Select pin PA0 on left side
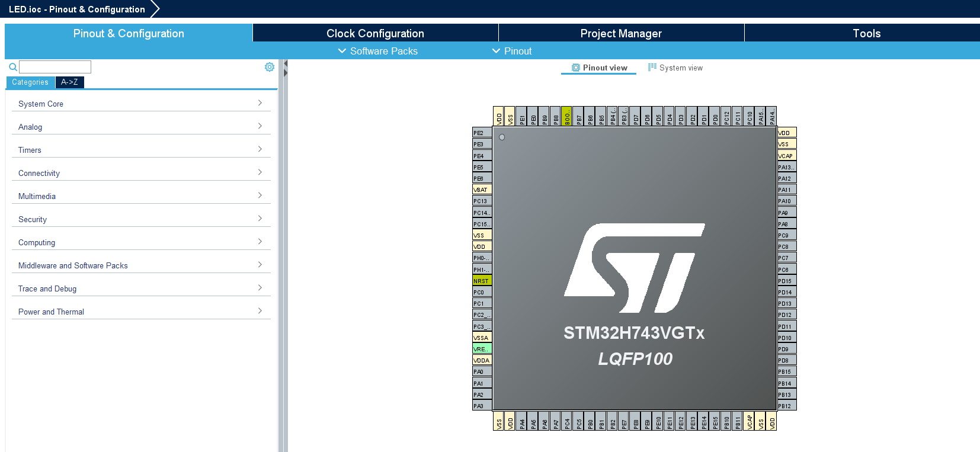Image resolution: width=980 pixels, height=452 pixels. [x=482, y=371]
